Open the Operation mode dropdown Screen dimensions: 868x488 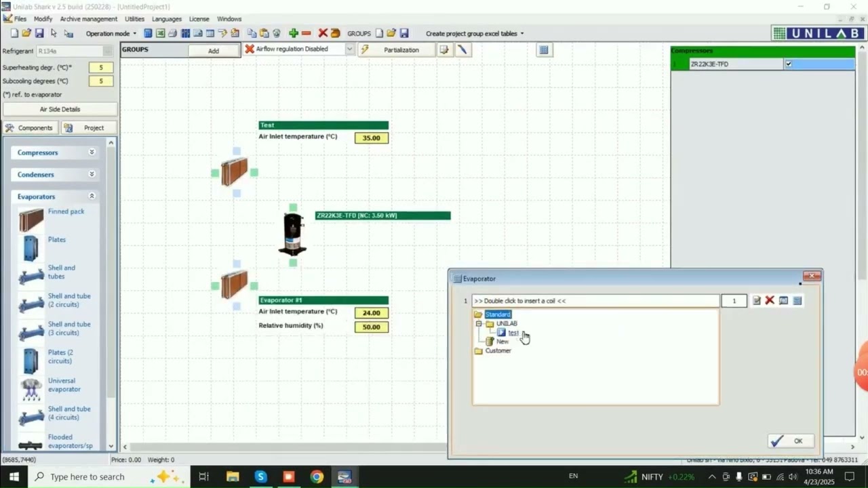pyautogui.click(x=111, y=33)
